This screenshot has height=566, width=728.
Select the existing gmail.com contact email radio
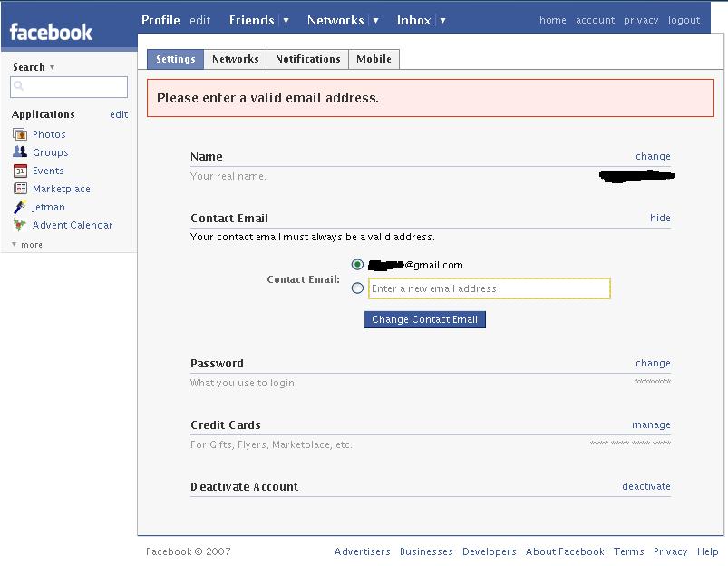[357, 265]
